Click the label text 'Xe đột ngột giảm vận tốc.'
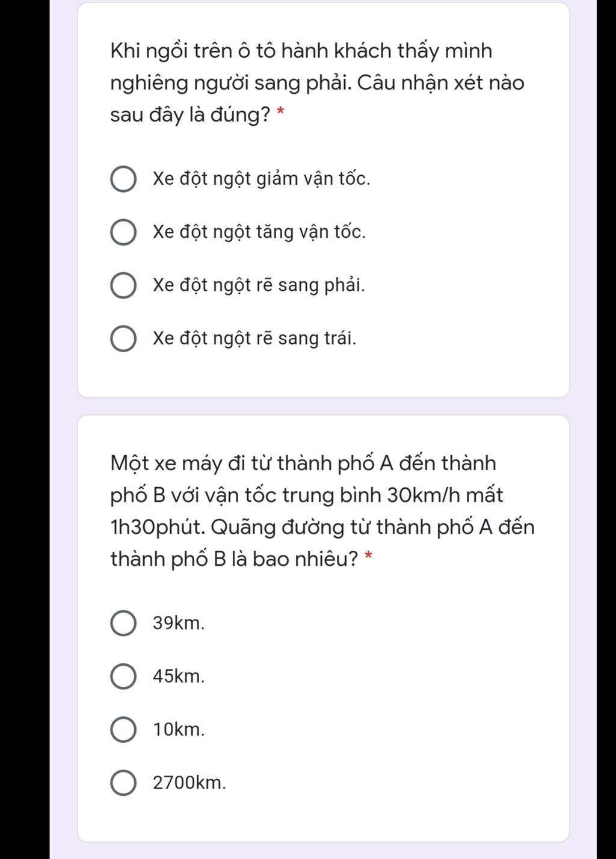616x859 pixels. tap(261, 179)
